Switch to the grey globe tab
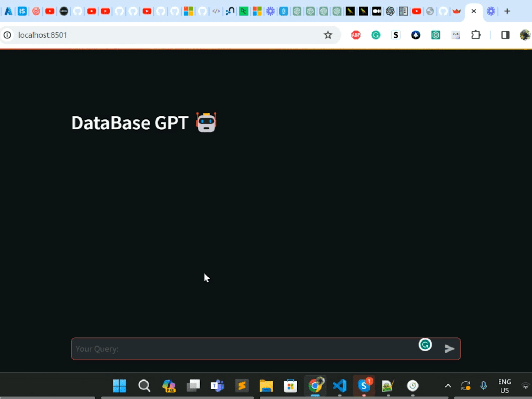Viewport: 532px width, 399px height. pyautogui.click(x=430, y=11)
